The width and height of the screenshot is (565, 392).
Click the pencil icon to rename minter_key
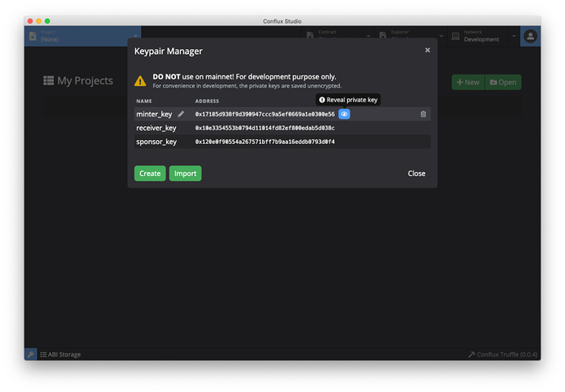pos(181,115)
